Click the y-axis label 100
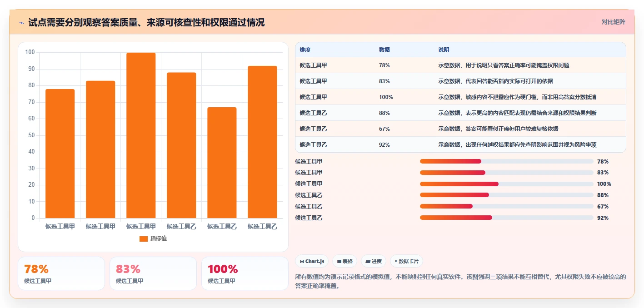This screenshot has width=644, height=308. point(30,52)
